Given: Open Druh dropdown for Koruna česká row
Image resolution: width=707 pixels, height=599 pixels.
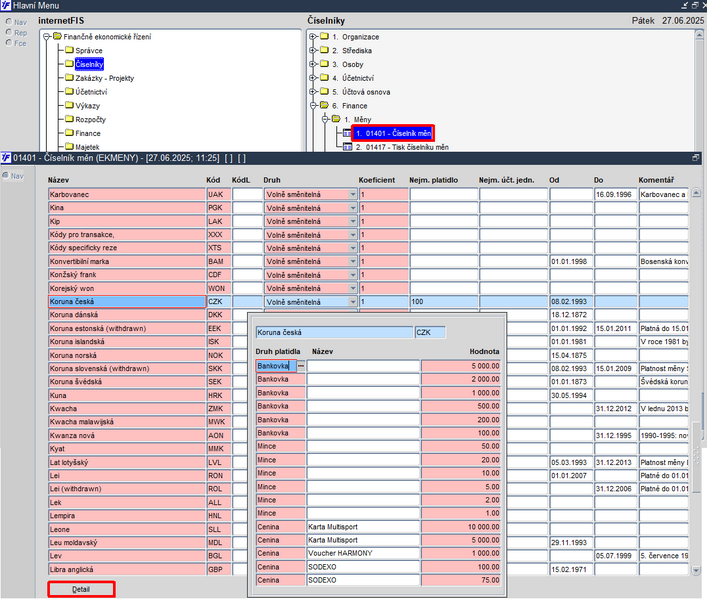Looking at the screenshot, I should pyautogui.click(x=353, y=302).
